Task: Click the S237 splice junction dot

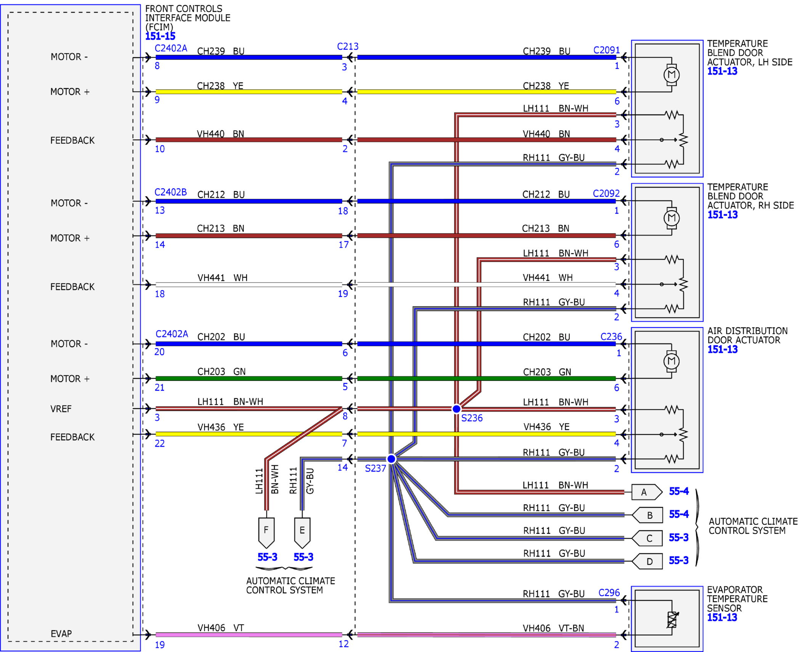Action: click(391, 459)
